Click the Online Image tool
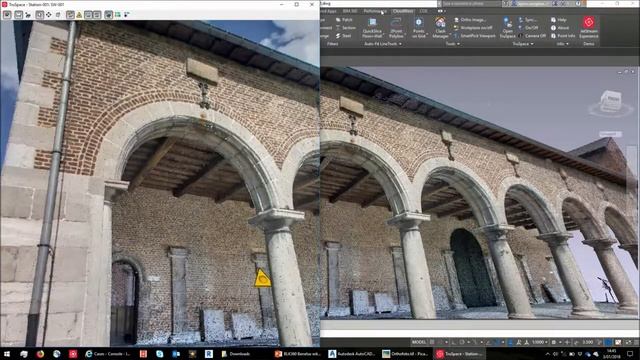 point(470,20)
